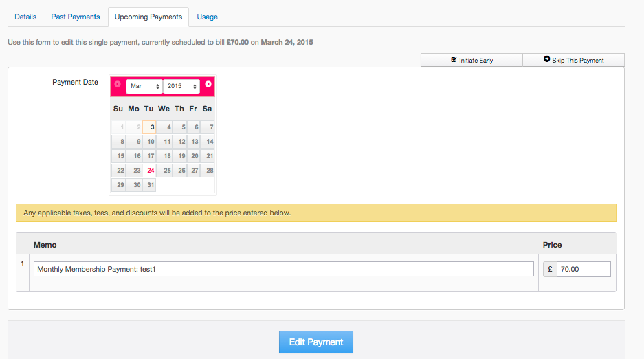Select March 13 in the date picker
644x359 pixels.
point(194,142)
